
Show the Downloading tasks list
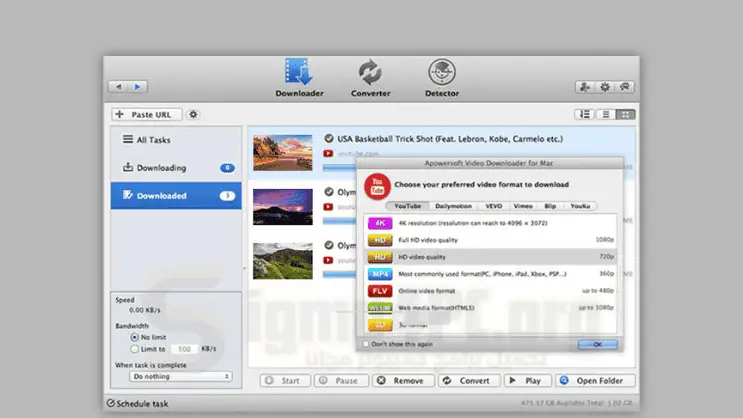click(161, 168)
